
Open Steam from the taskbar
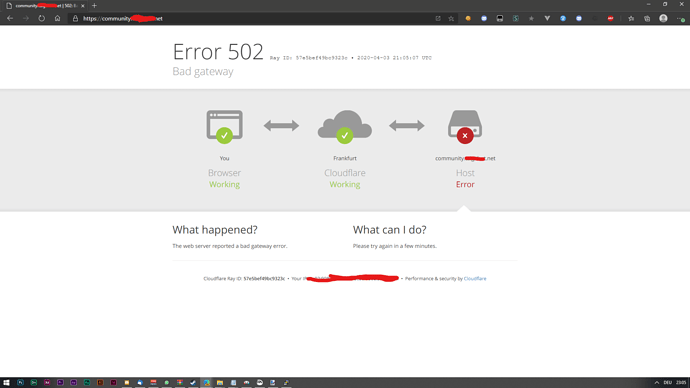pos(193,383)
